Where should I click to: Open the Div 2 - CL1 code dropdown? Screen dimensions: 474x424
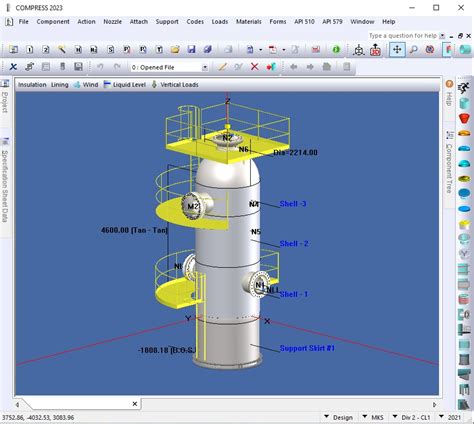(x=411, y=417)
